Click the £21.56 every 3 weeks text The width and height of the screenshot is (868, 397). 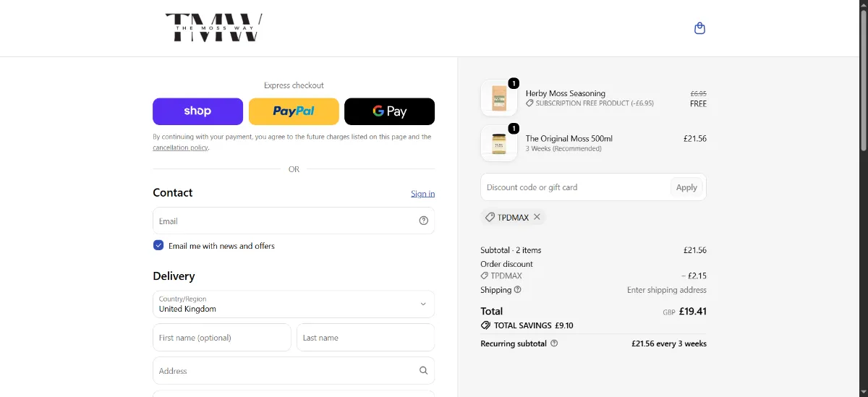coord(669,343)
